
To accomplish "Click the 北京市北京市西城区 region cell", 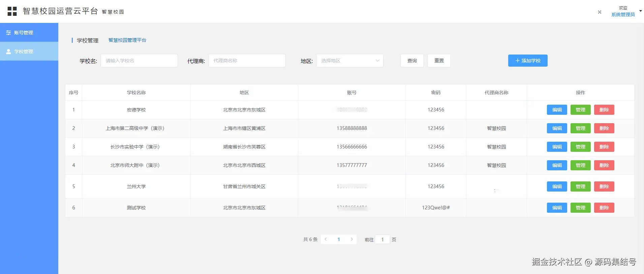I will [x=244, y=165].
